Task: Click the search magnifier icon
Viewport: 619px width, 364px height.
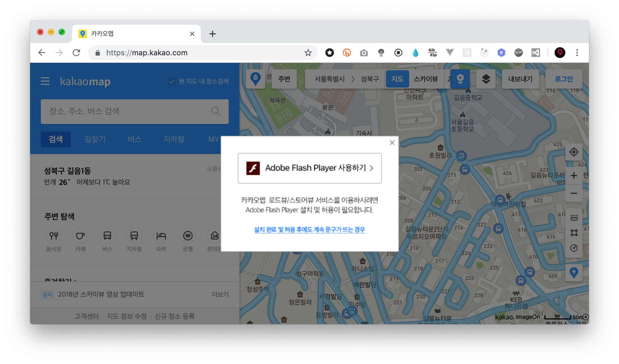Action: (215, 111)
